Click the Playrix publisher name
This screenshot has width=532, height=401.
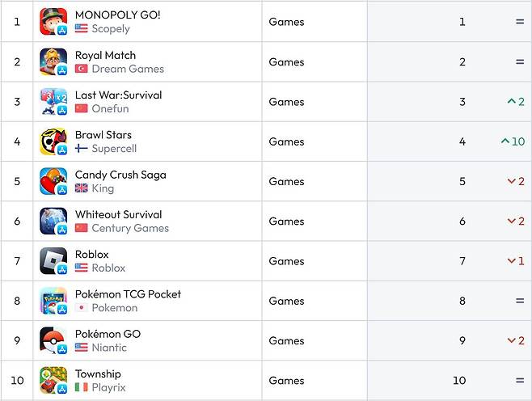[108, 388]
